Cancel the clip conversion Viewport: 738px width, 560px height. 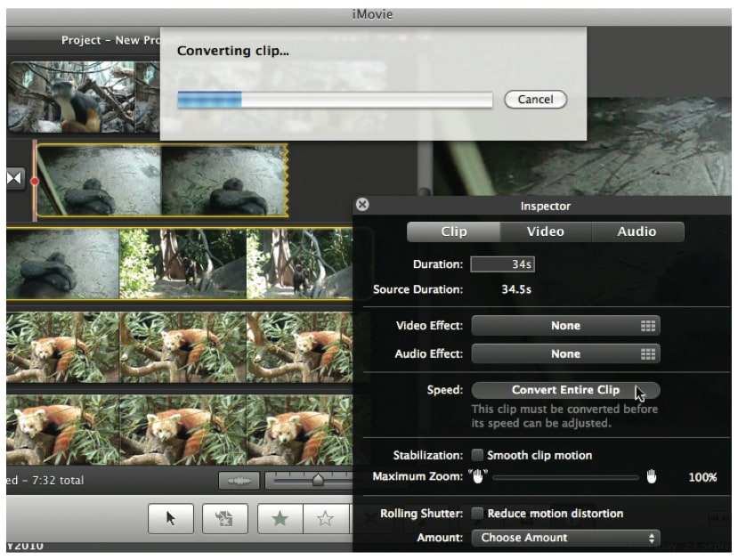pos(535,100)
